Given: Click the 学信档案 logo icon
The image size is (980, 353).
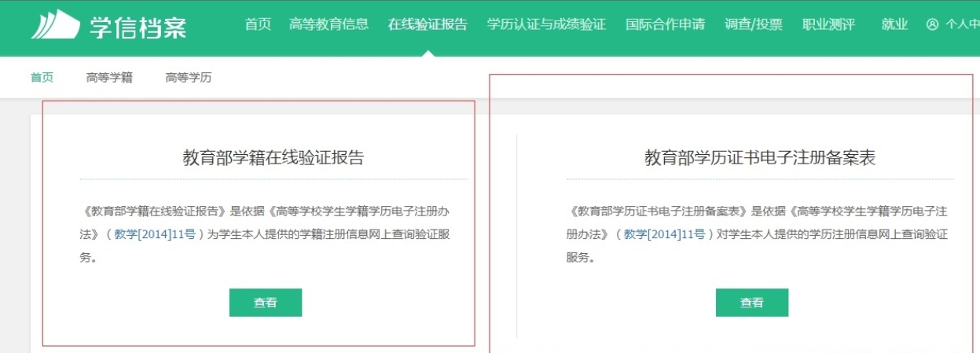Looking at the screenshot, I should tap(55, 24).
